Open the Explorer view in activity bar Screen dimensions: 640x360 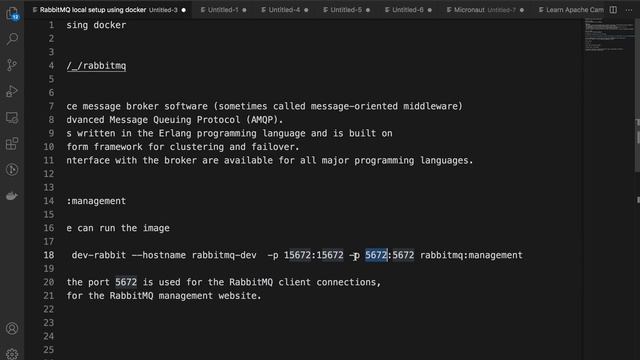[12, 13]
